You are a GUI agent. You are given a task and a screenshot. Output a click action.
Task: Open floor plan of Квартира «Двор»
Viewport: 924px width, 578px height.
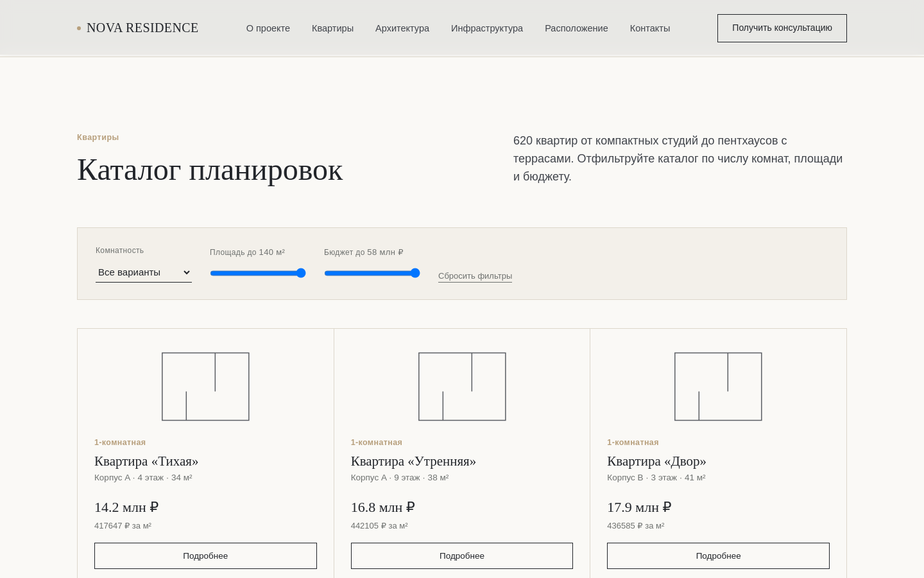(718, 387)
